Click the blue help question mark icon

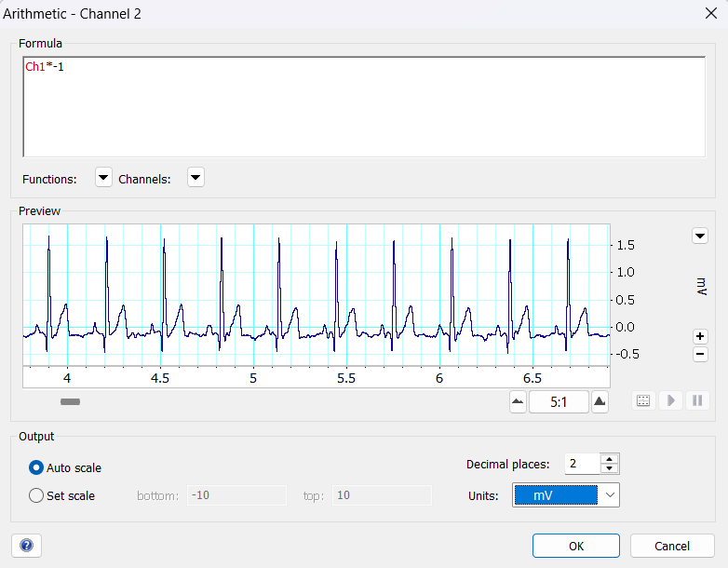(26, 546)
